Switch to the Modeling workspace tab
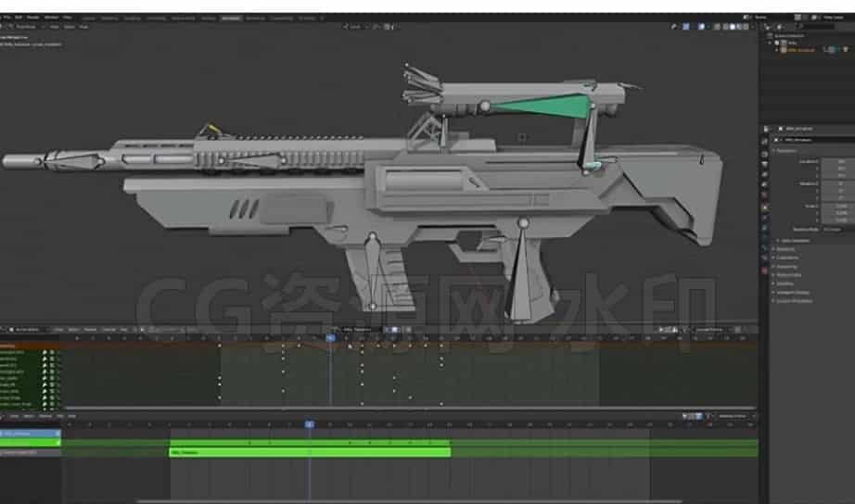855x504 pixels. 109,18
